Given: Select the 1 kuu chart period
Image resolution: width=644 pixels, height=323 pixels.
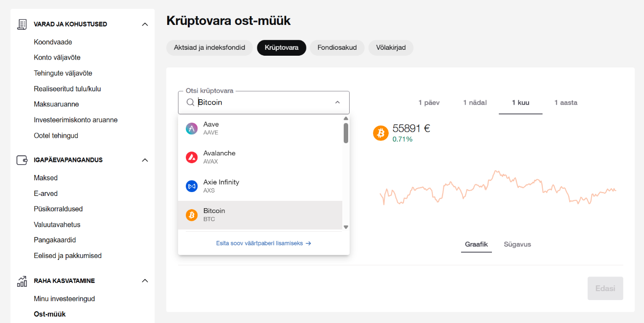Looking at the screenshot, I should coord(520,103).
